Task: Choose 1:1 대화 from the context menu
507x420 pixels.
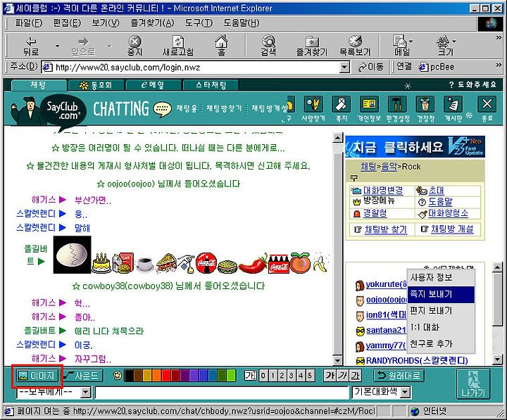Action: click(441, 328)
